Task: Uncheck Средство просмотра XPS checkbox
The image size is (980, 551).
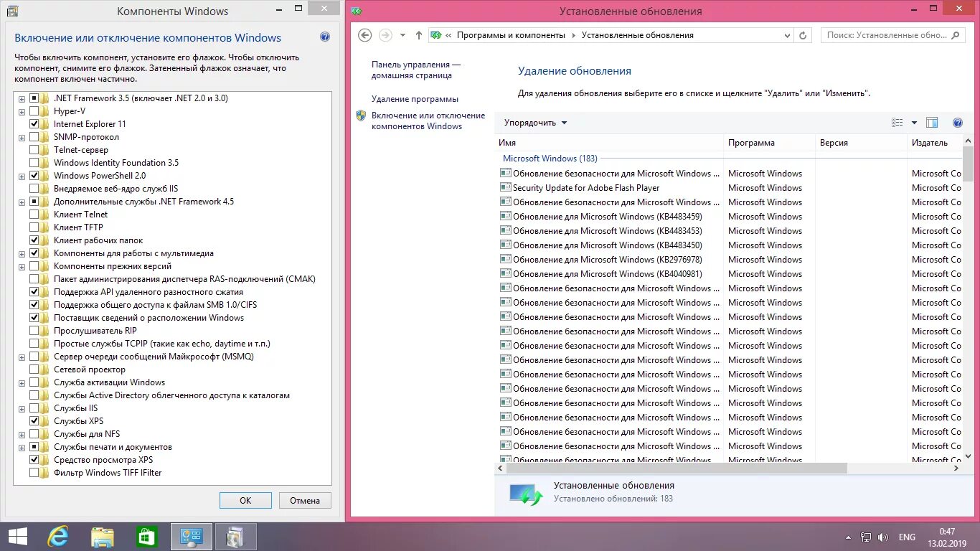Action: click(34, 460)
